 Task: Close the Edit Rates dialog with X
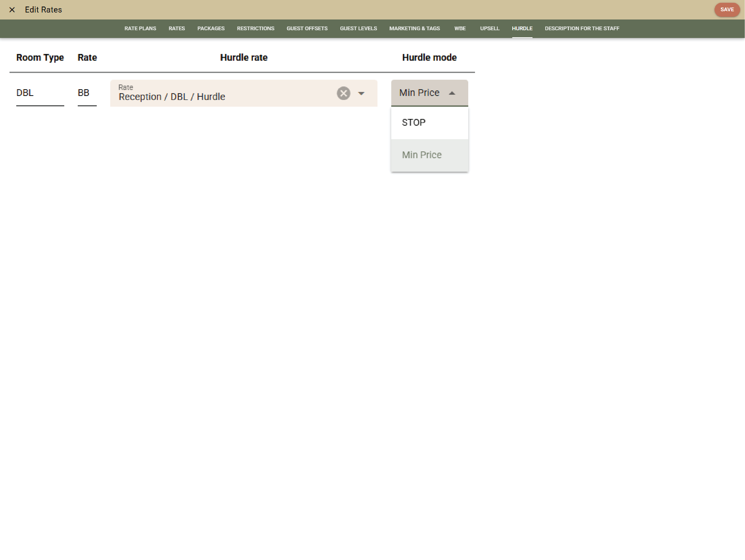12,10
